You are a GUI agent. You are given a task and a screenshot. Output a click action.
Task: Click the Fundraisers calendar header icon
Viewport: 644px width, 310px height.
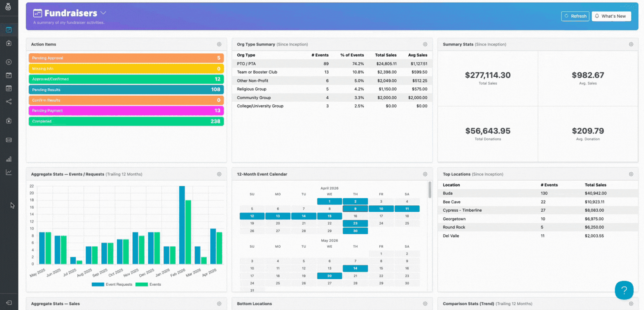[38, 13]
